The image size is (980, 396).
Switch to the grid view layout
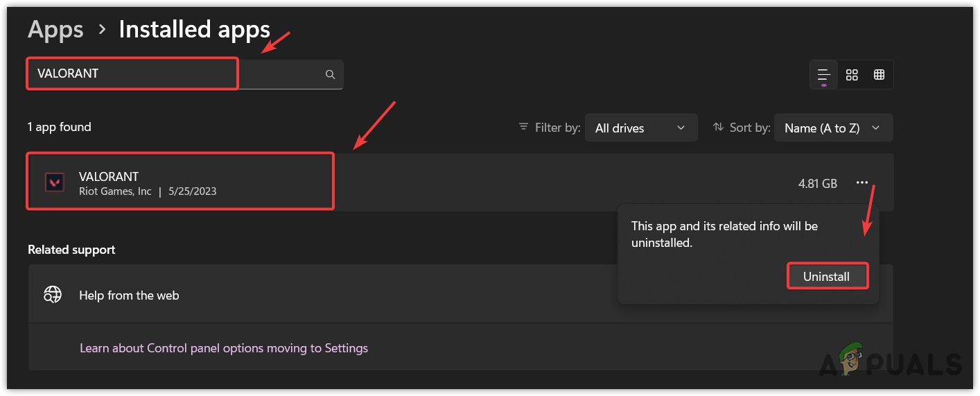click(x=852, y=74)
